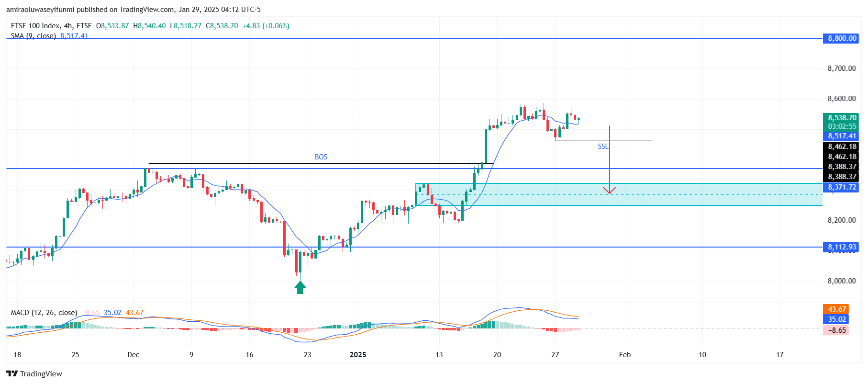Click the 8,538.70 current price label
This screenshot has height=384, width=868.
coord(841,118)
